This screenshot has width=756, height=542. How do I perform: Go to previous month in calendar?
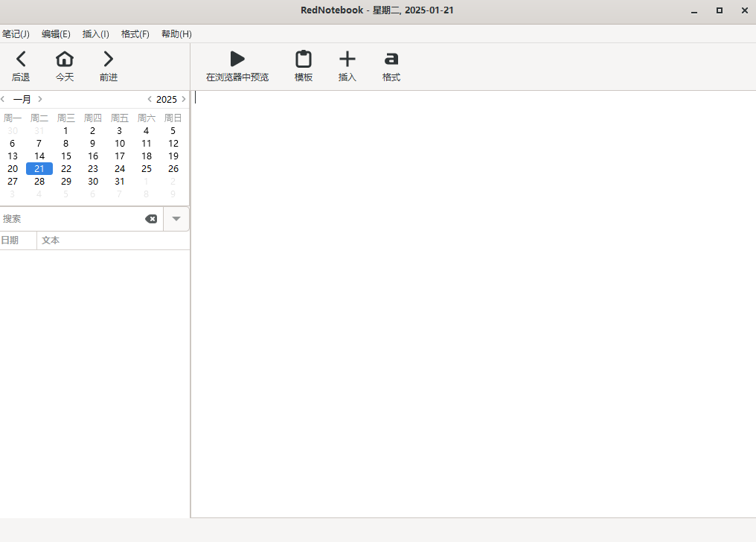pos(4,99)
